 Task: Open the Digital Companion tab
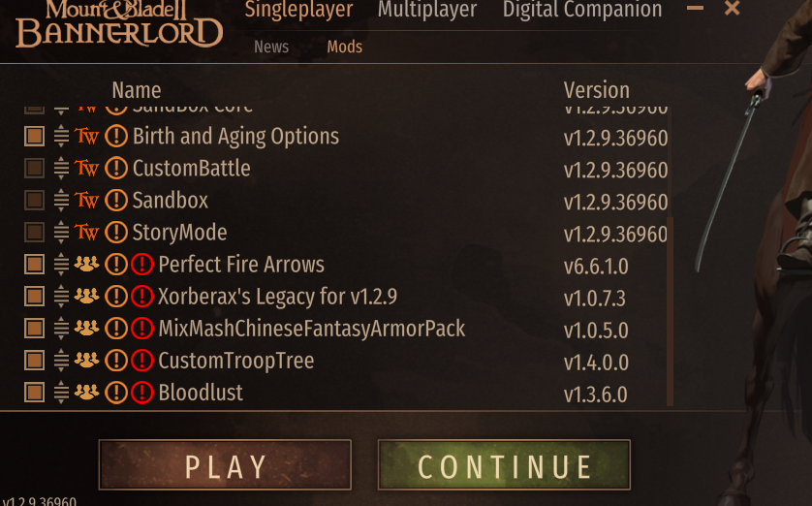(582, 10)
